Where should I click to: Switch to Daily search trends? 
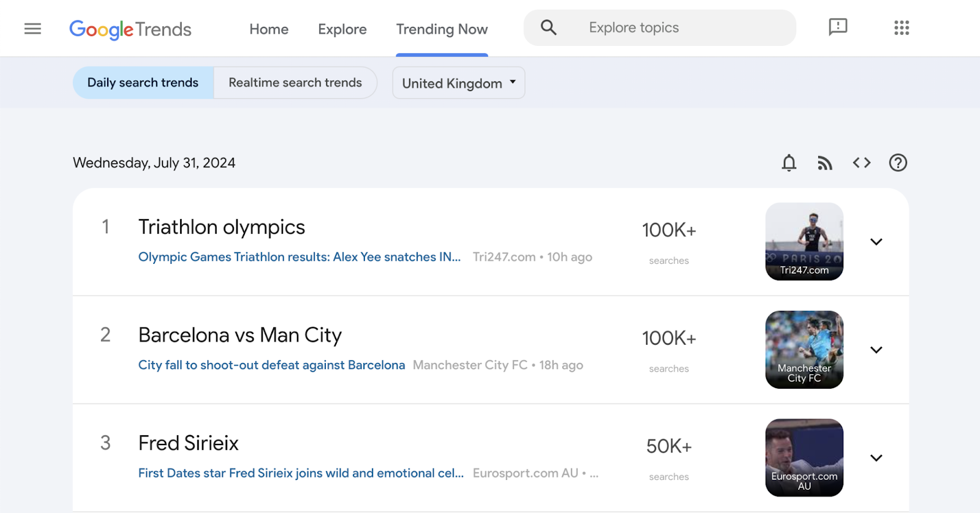click(x=143, y=83)
